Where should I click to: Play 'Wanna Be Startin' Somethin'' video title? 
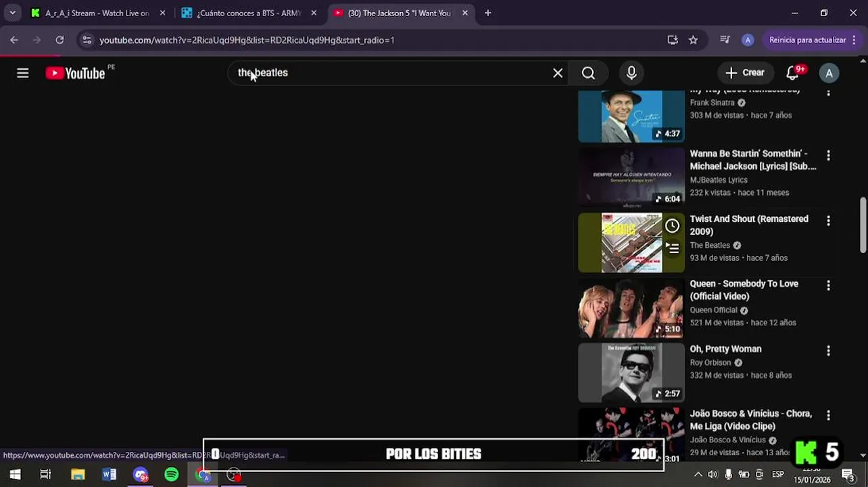coord(753,160)
